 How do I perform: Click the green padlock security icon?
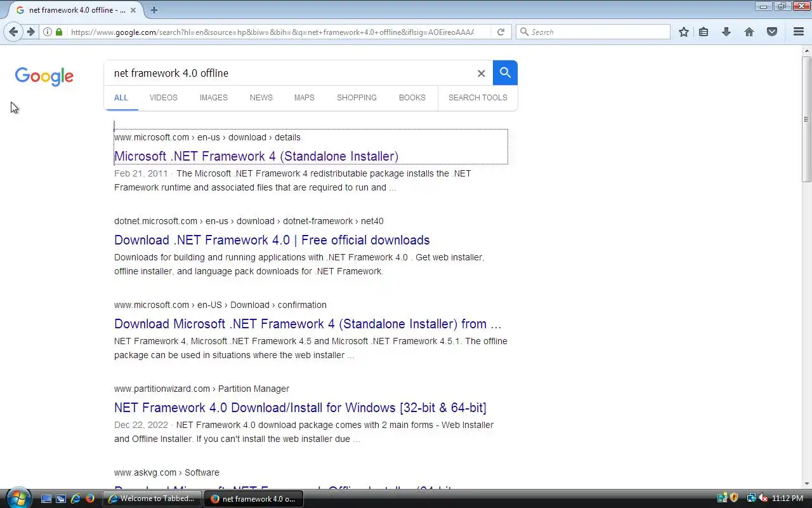pos(59,32)
